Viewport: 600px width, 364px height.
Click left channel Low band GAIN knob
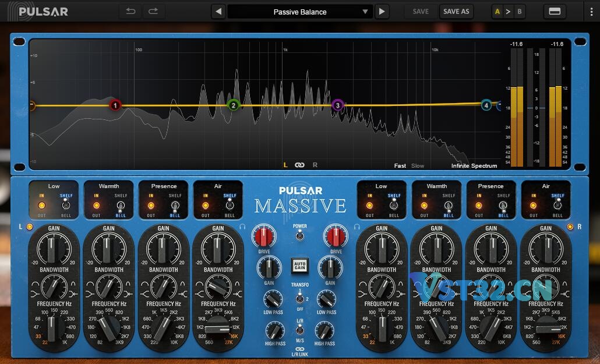point(54,249)
